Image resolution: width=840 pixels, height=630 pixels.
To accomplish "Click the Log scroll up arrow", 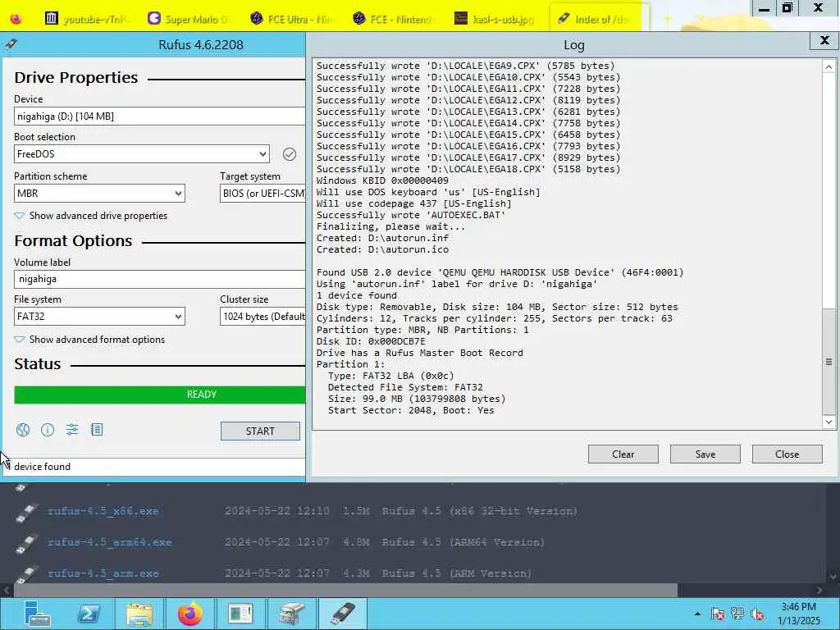I will pos(829,67).
